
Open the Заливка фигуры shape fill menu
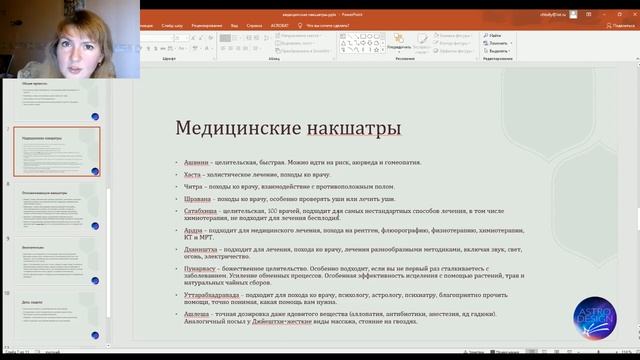(x=452, y=36)
